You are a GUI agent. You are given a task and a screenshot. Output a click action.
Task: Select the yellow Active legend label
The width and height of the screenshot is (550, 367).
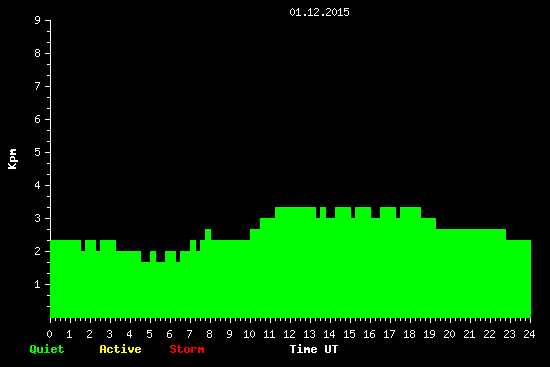tap(120, 349)
